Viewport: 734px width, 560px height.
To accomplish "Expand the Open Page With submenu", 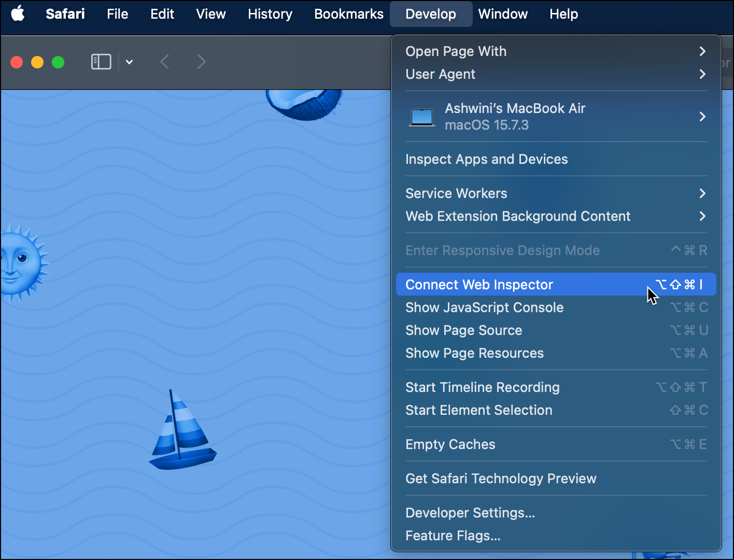I will [556, 51].
